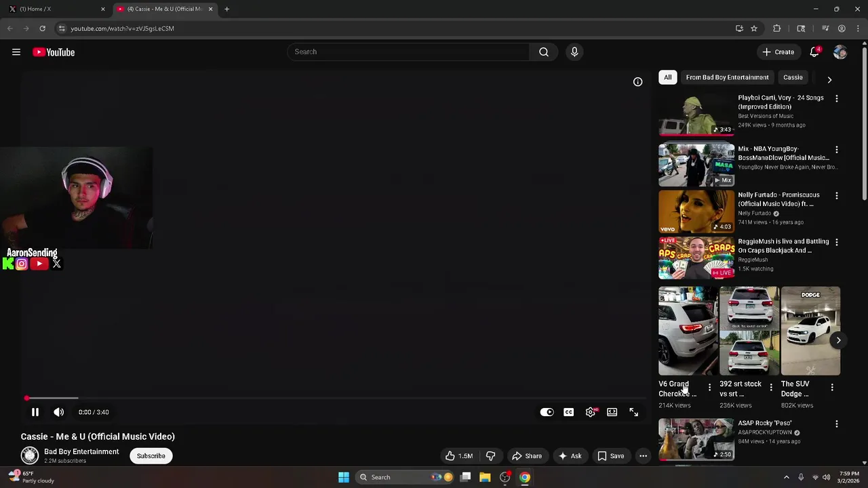
Task: Open the YouTube guide hamburger menu
Action: click(x=16, y=52)
